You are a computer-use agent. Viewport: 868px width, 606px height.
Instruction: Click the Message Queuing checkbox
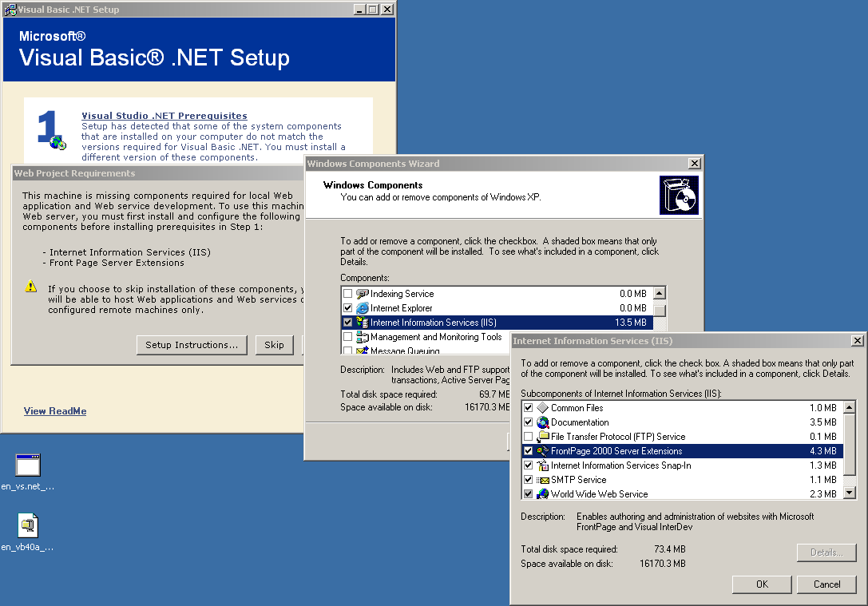347,351
